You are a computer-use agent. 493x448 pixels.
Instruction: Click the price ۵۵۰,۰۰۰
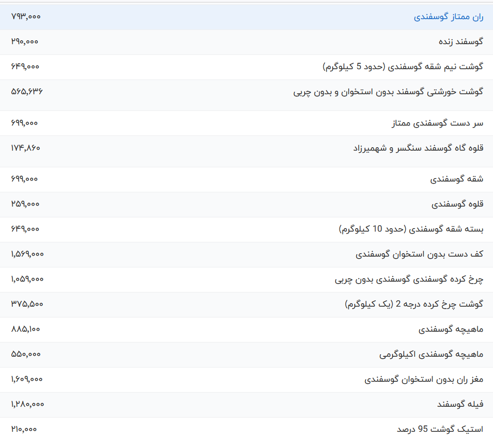(26, 354)
